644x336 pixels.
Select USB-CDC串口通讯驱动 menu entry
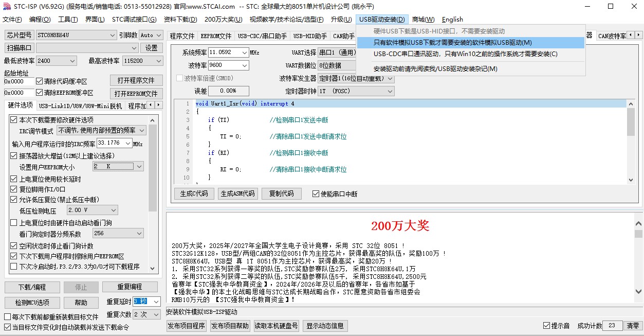coord(470,54)
